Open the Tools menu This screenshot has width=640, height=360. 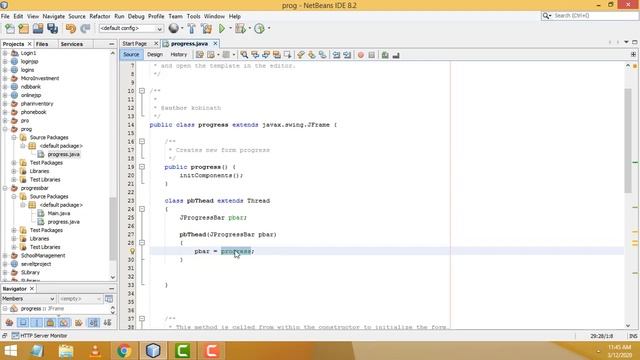(193, 16)
